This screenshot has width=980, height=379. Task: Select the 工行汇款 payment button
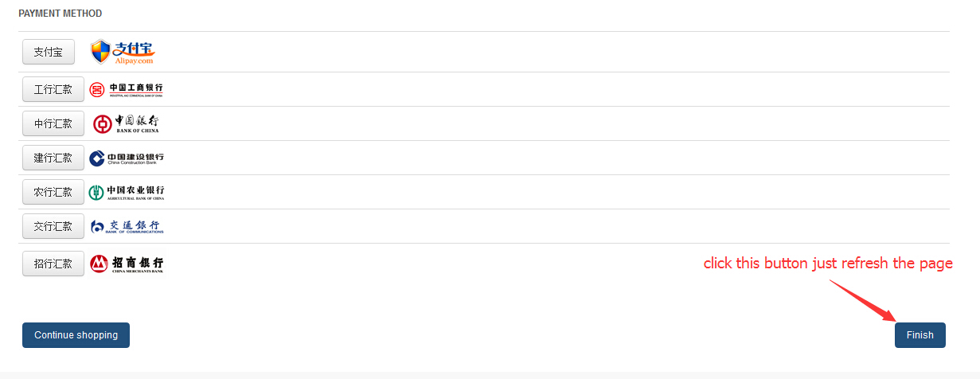click(x=53, y=90)
